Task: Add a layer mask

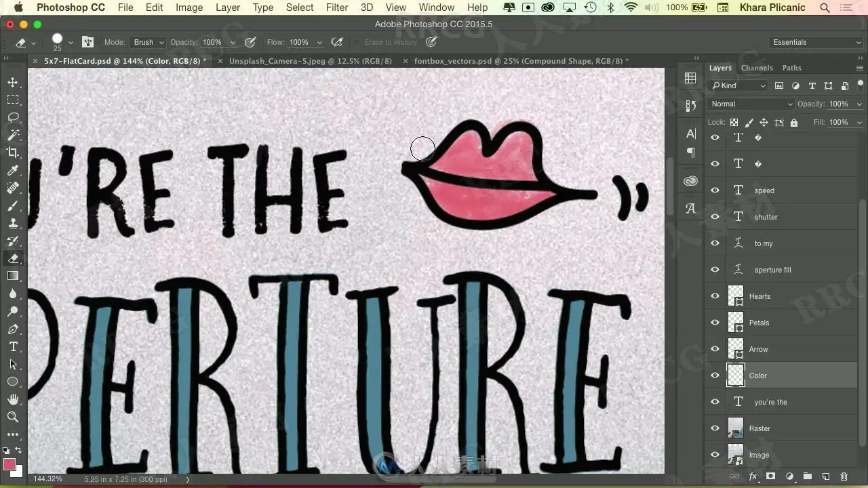Action: (770, 477)
